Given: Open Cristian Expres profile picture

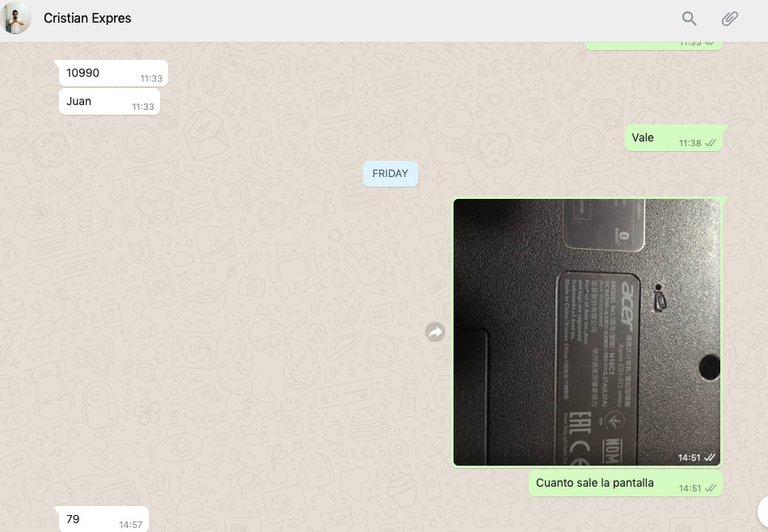Looking at the screenshot, I should coord(15,18).
